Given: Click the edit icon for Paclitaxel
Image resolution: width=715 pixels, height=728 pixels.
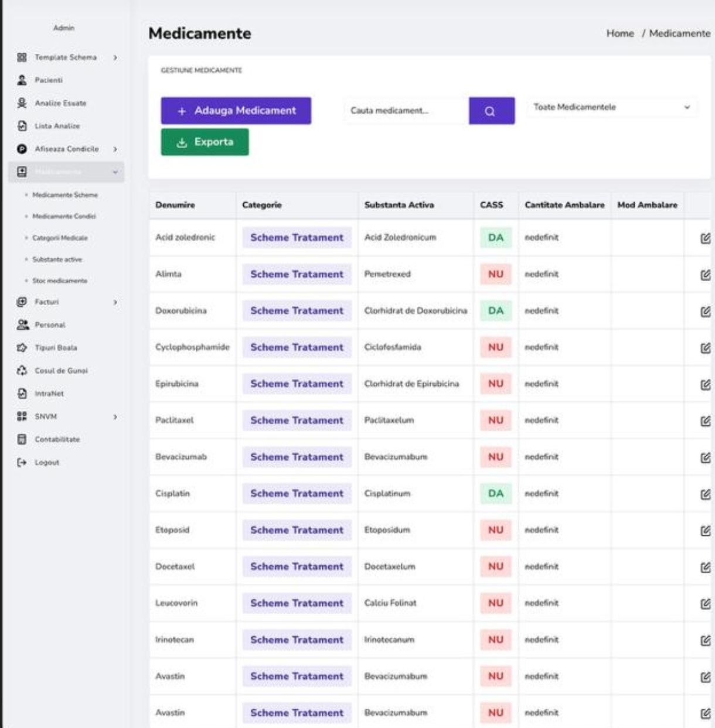Looking at the screenshot, I should click(705, 421).
